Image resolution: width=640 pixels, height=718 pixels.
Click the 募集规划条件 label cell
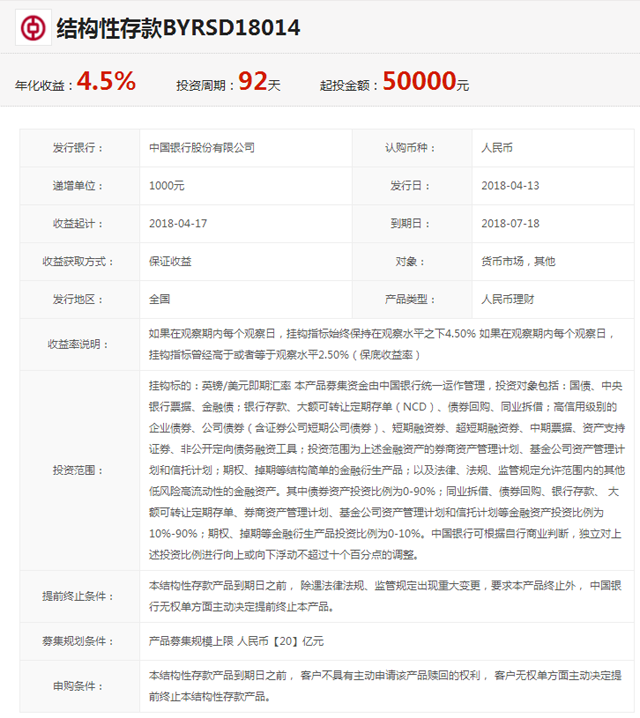pyautogui.click(x=80, y=641)
